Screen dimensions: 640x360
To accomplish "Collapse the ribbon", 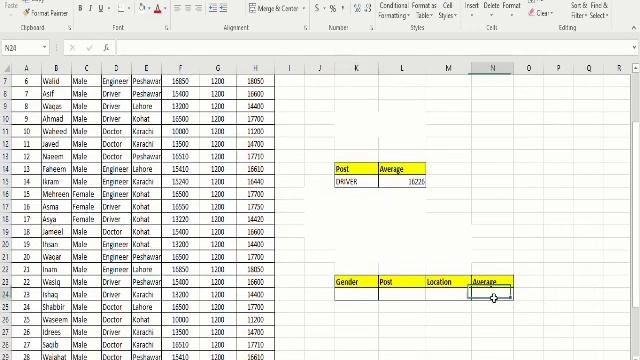I will [x=634, y=28].
